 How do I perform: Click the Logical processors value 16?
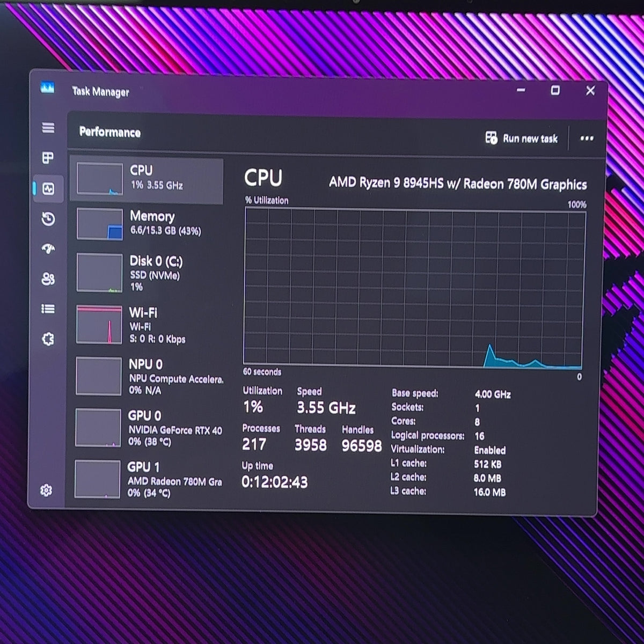click(x=479, y=436)
